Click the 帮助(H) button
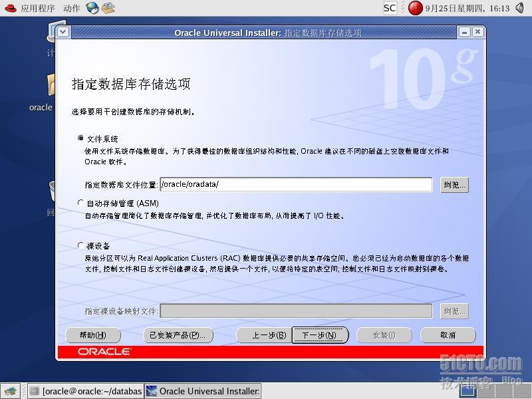The image size is (532, 399). (x=93, y=335)
